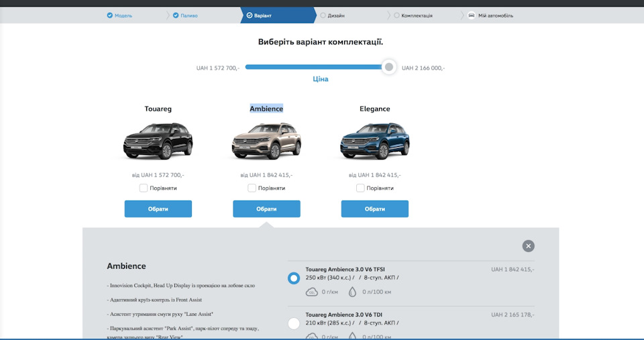644x340 pixels.
Task: Click the highlighted Ambience trim title
Action: coord(266,109)
